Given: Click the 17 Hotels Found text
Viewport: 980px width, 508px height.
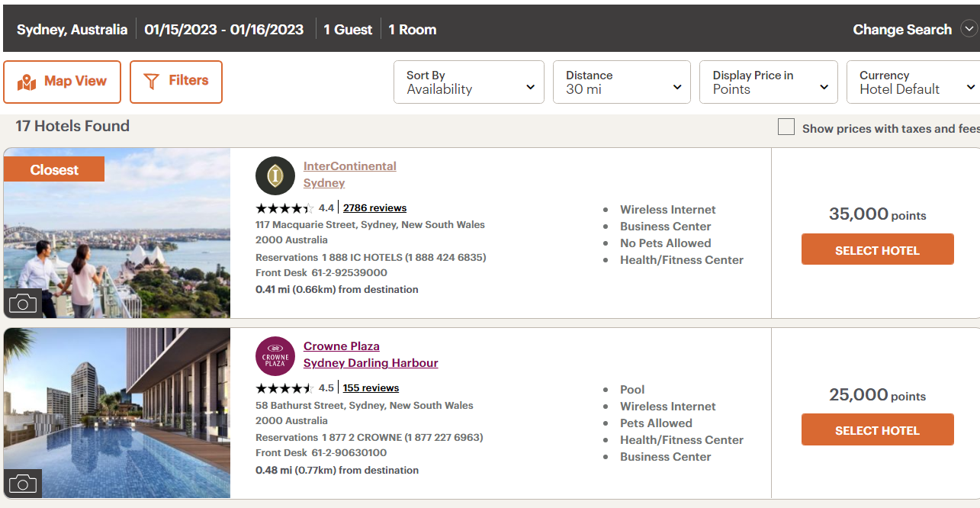Looking at the screenshot, I should (x=72, y=126).
